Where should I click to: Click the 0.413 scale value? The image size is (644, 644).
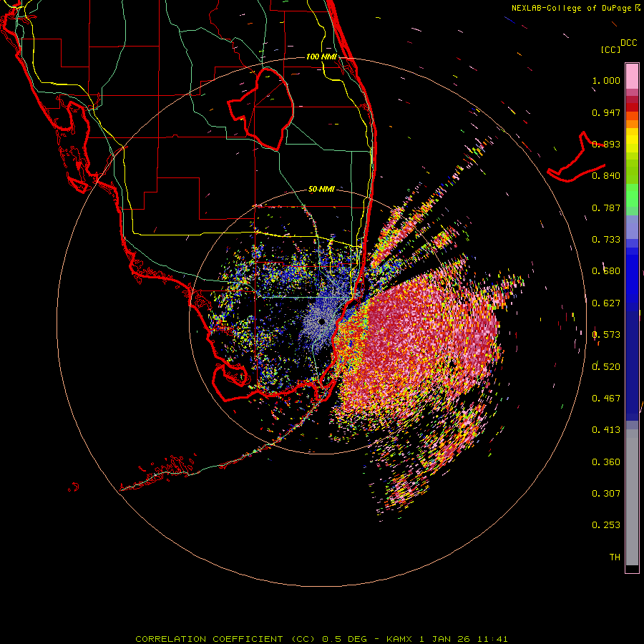point(606,430)
